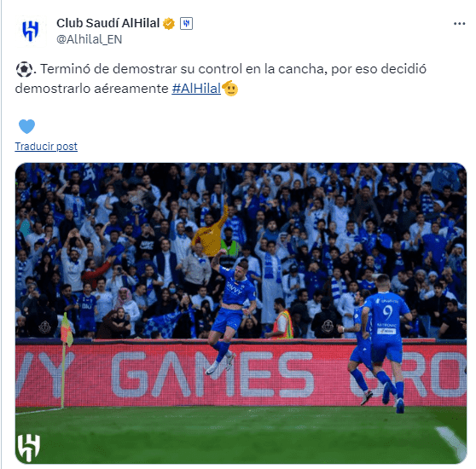Click the post text starting with Terminó
Viewport: 476px width, 469px height.
[221, 78]
